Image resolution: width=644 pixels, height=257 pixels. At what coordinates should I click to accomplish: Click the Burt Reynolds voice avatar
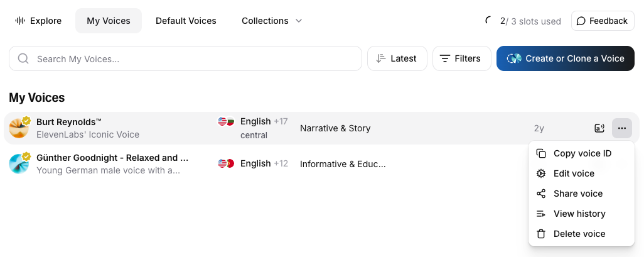[x=19, y=128]
